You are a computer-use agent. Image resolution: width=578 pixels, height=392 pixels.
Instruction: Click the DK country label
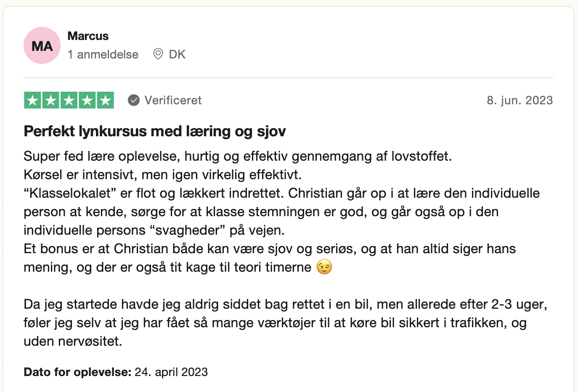click(177, 55)
